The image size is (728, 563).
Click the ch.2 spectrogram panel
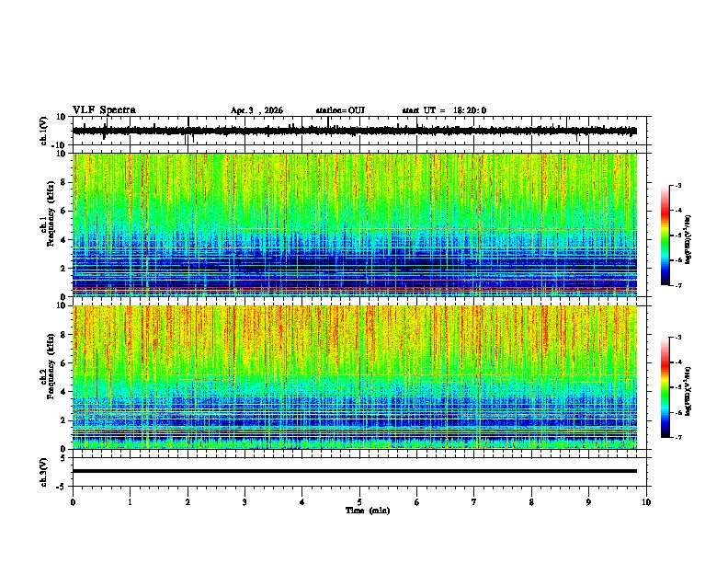pos(355,377)
